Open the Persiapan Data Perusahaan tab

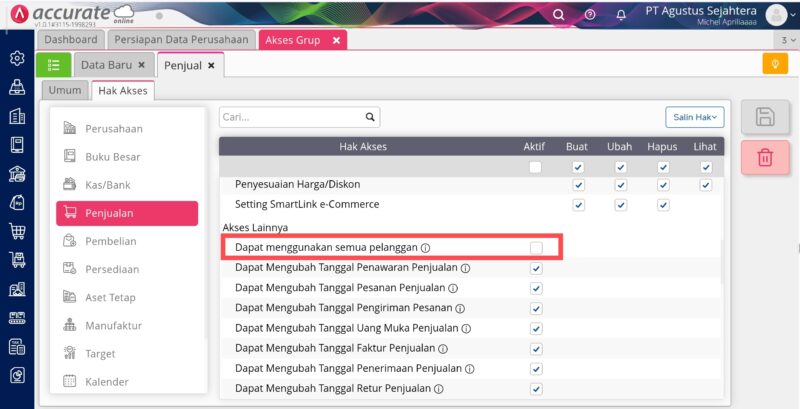(182, 40)
